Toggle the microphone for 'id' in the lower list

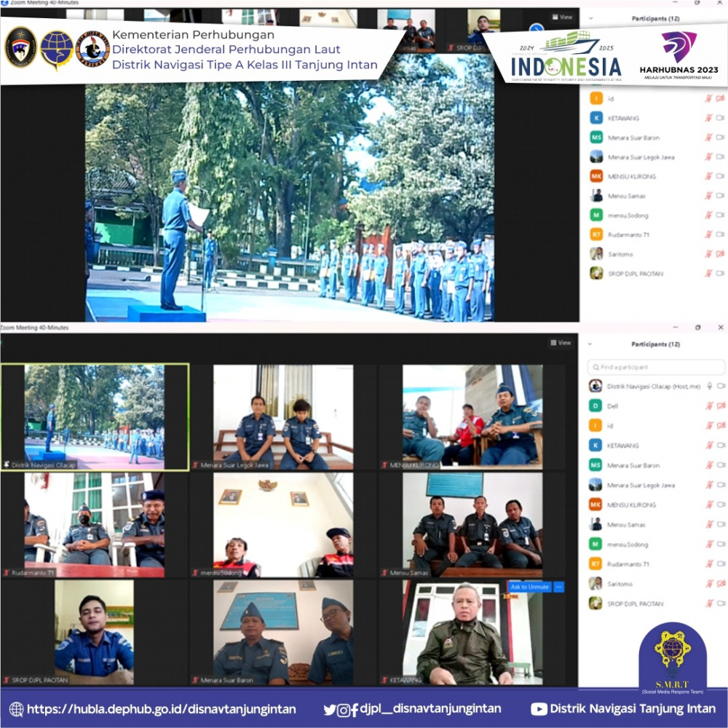pyautogui.click(x=709, y=425)
